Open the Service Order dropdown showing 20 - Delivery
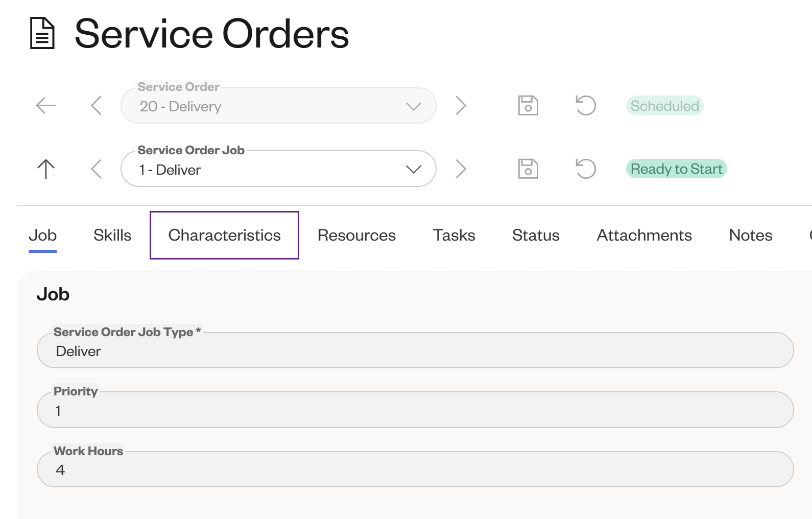The height and width of the screenshot is (519, 812). 278,106
